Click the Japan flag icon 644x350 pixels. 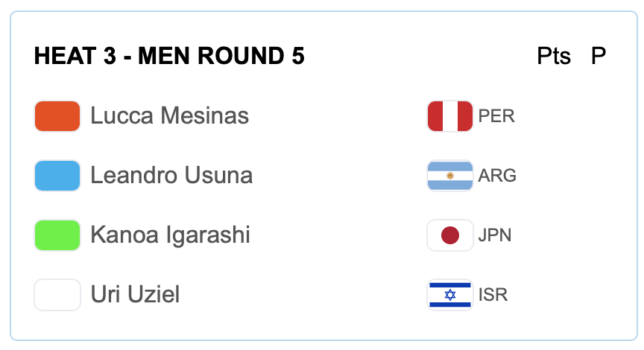coord(449,235)
